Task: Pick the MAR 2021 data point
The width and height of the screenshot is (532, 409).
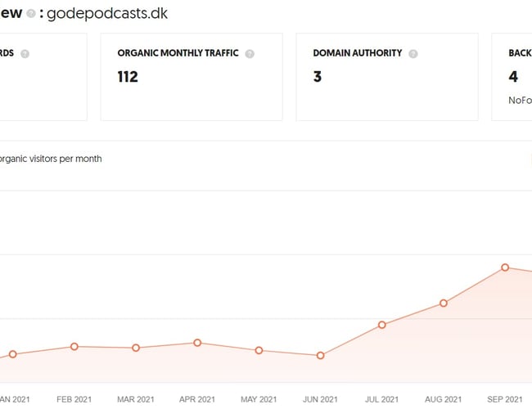Action: pos(136,348)
